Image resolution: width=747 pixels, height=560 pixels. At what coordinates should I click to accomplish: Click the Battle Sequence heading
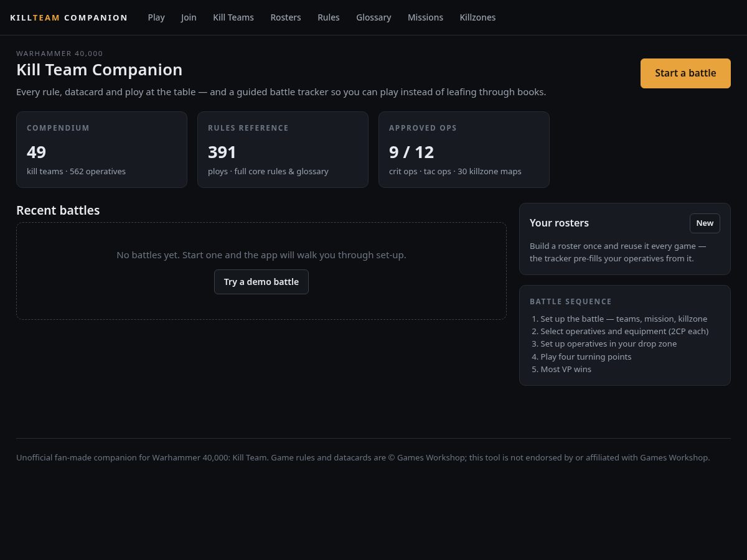[571, 302]
